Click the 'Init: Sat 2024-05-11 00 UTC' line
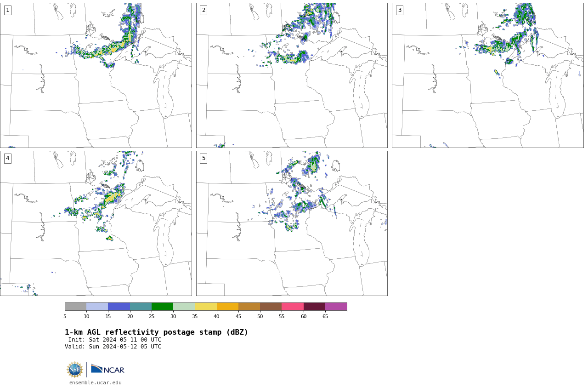The width and height of the screenshot is (588, 388). tap(115, 340)
